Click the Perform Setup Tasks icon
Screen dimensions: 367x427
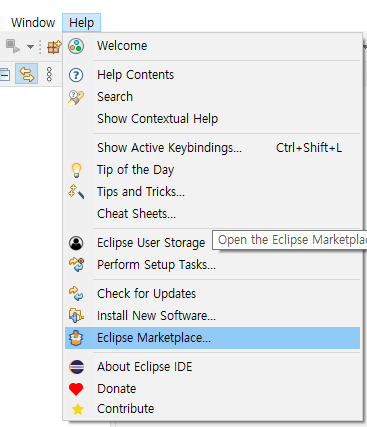point(76,265)
